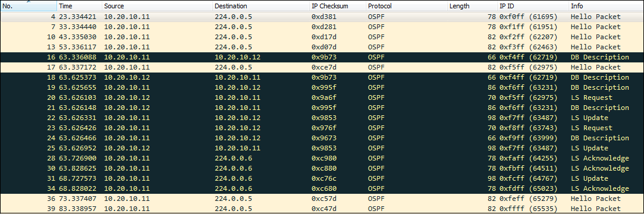This screenshot has height=214, width=644.
Task: Select the packet at time 63.625373
Action: tap(322, 78)
